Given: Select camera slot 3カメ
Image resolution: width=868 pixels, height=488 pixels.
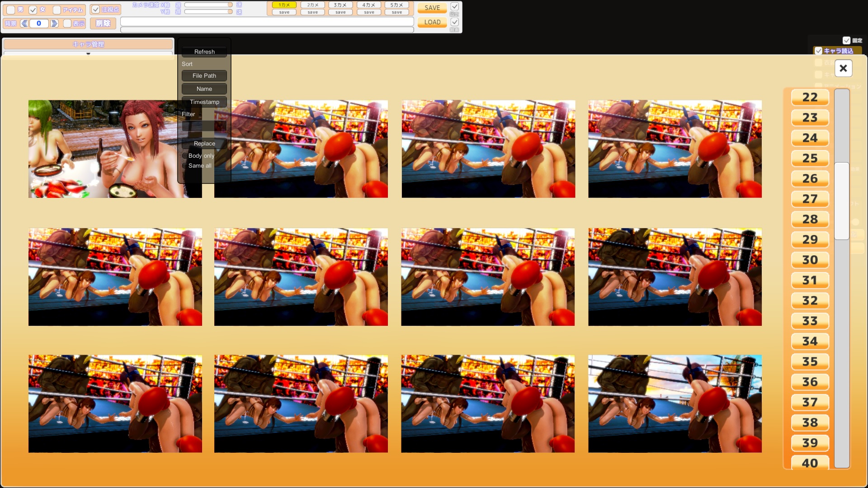Looking at the screenshot, I should click(340, 5).
